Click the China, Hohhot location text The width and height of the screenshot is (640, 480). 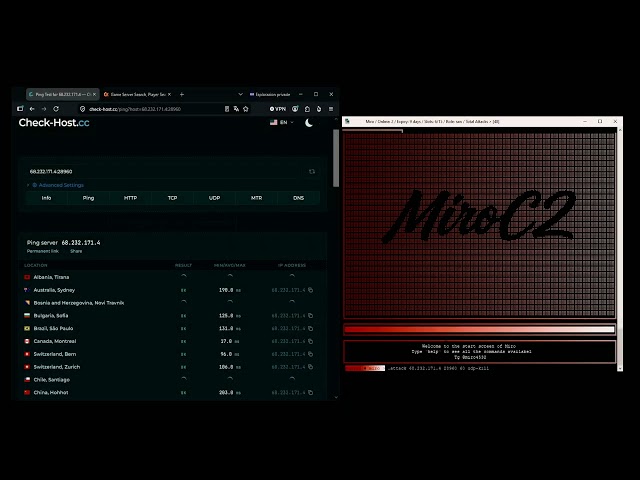pos(51,393)
